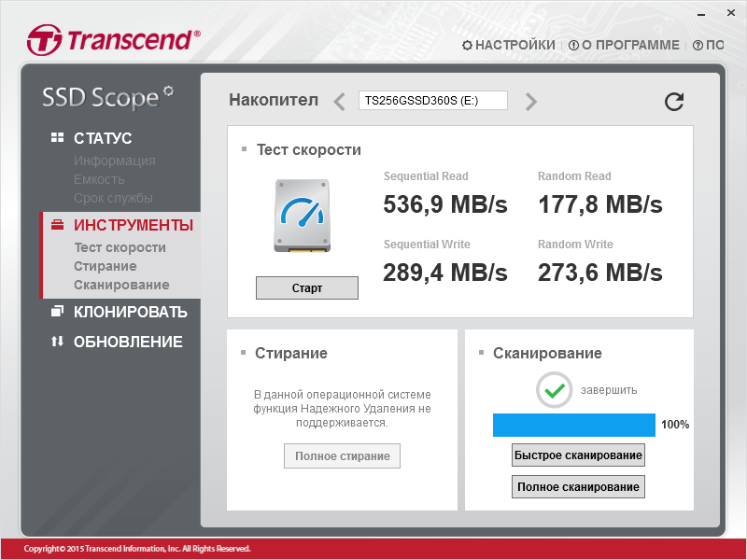Click Random Read value 177,8 MB/s
The height and width of the screenshot is (560, 747).
600,204
